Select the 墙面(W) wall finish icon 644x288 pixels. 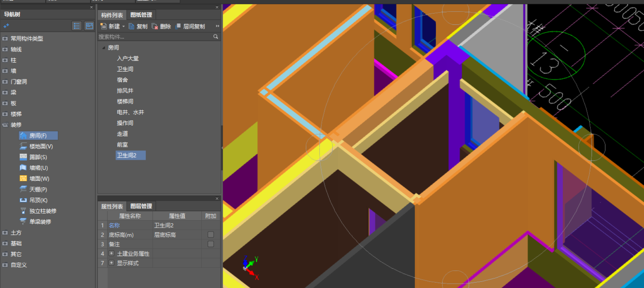(23, 179)
